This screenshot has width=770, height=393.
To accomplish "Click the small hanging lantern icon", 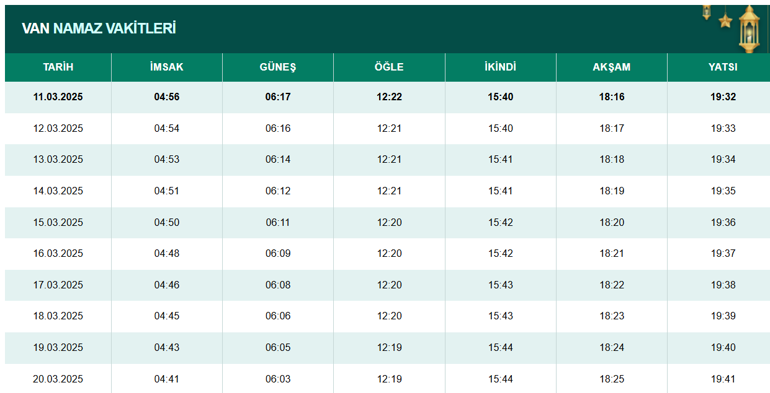I will 707,12.
